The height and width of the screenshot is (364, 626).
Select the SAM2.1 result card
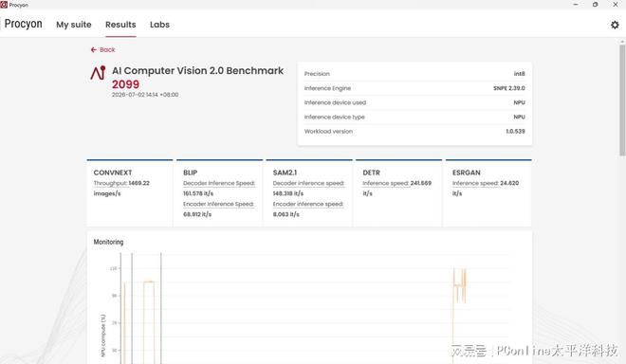tap(309, 193)
